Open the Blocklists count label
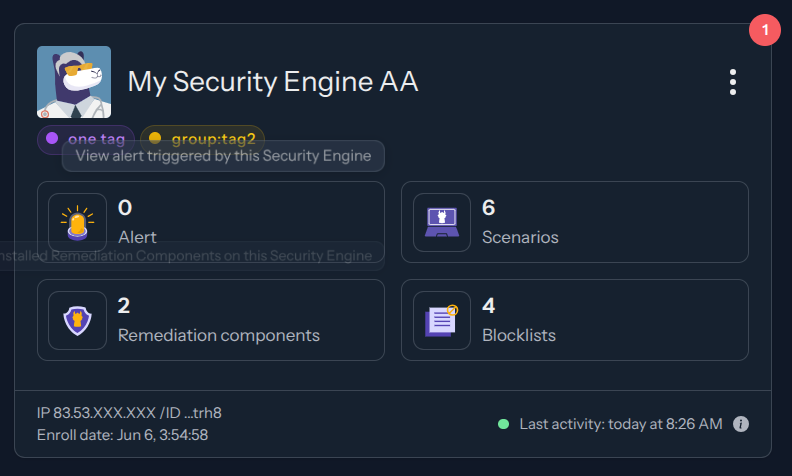Screen dimensions: 792x476 (519, 335)
